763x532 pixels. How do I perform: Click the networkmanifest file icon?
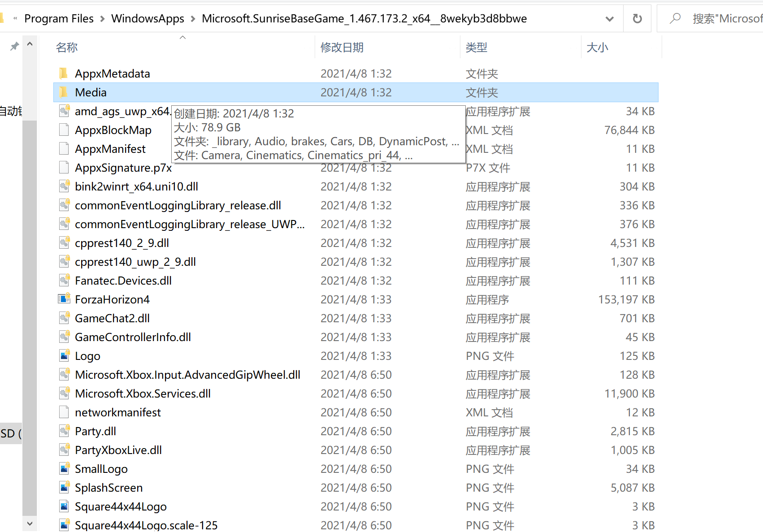coord(64,412)
